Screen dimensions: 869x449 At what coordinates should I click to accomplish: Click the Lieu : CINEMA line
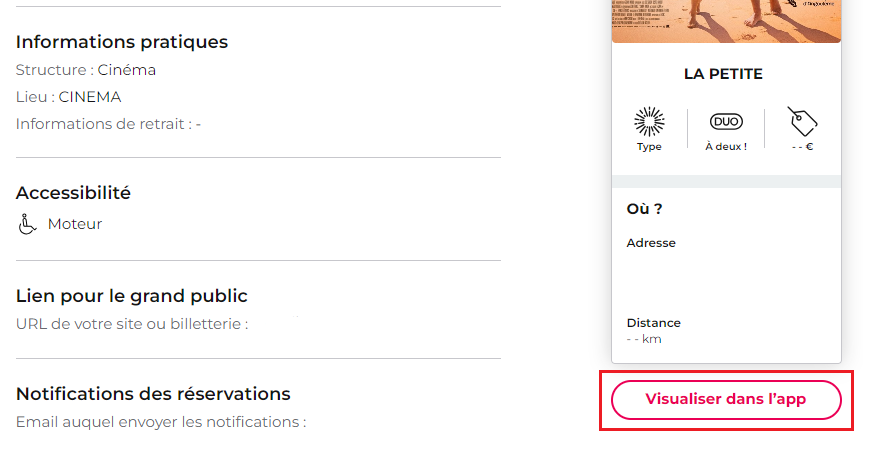tap(69, 97)
